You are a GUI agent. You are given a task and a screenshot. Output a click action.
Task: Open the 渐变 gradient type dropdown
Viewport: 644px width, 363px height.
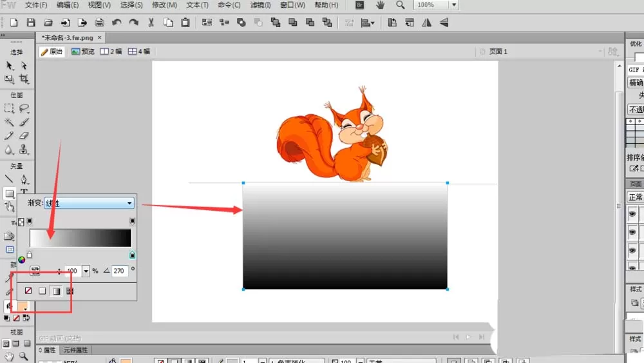coord(89,203)
